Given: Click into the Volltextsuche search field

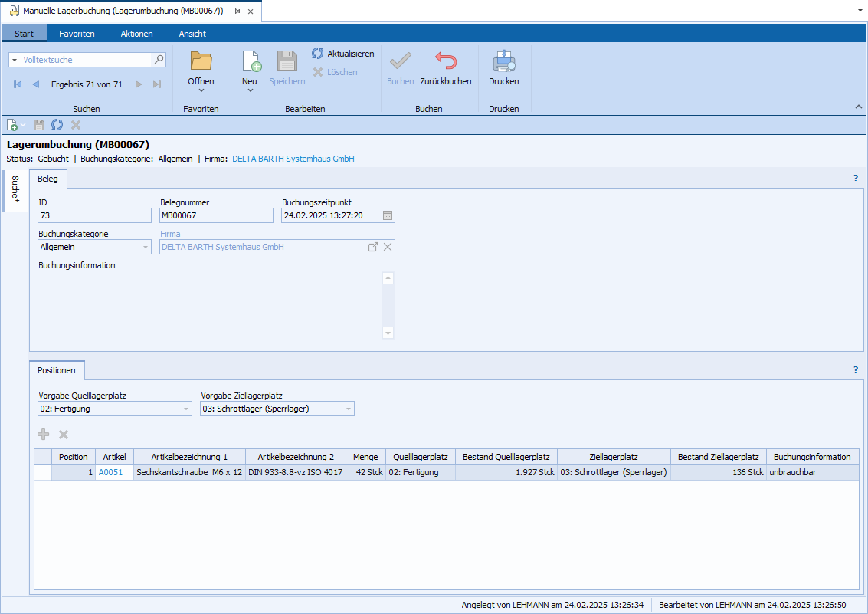Looking at the screenshot, I should (86, 59).
